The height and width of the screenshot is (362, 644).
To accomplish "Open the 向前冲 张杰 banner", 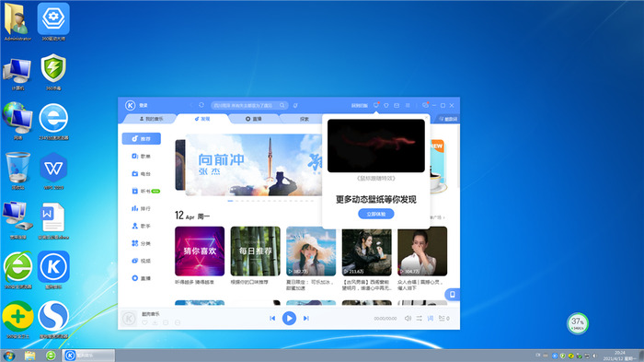I will (x=254, y=165).
